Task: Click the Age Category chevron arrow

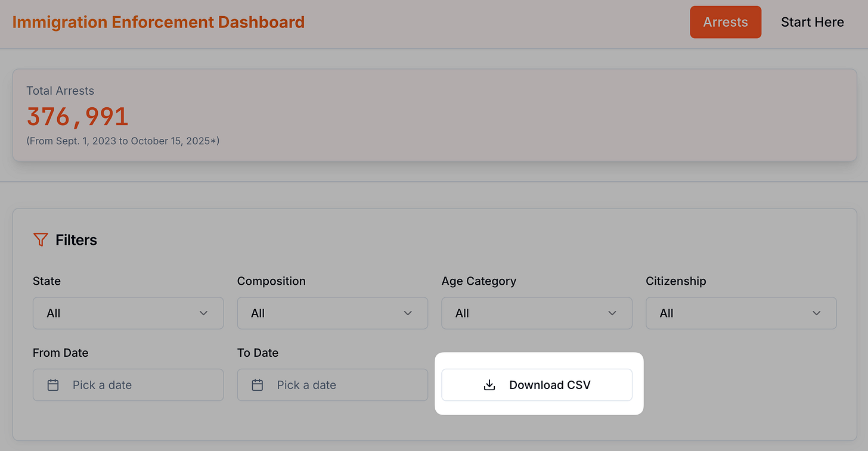Action: 612,313
